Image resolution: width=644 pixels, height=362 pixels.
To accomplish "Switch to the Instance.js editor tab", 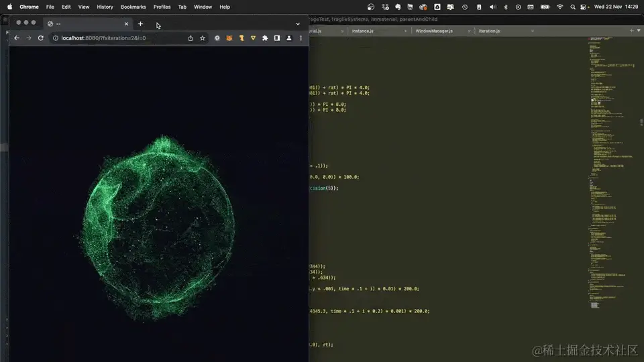I will click(x=378, y=31).
